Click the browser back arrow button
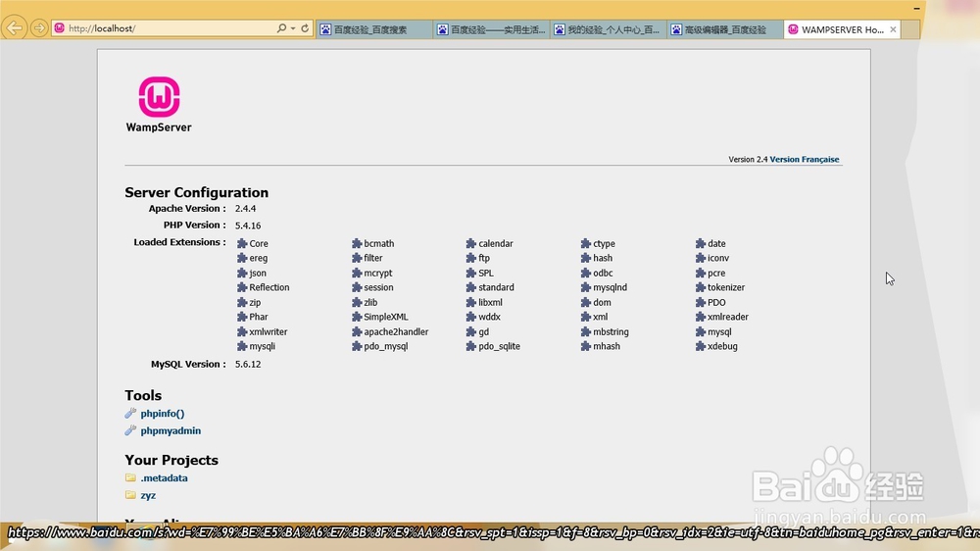 point(15,28)
